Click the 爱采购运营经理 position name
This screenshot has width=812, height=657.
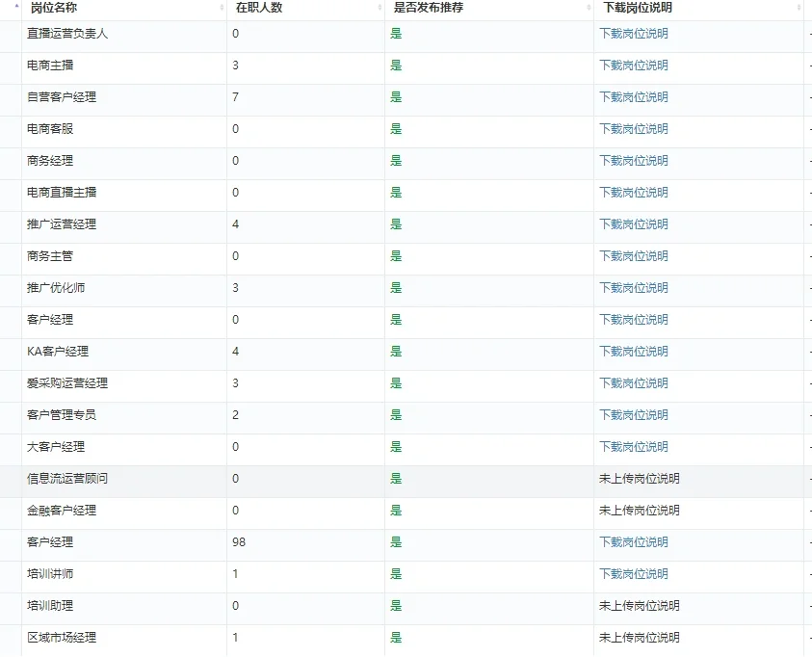[x=67, y=383]
